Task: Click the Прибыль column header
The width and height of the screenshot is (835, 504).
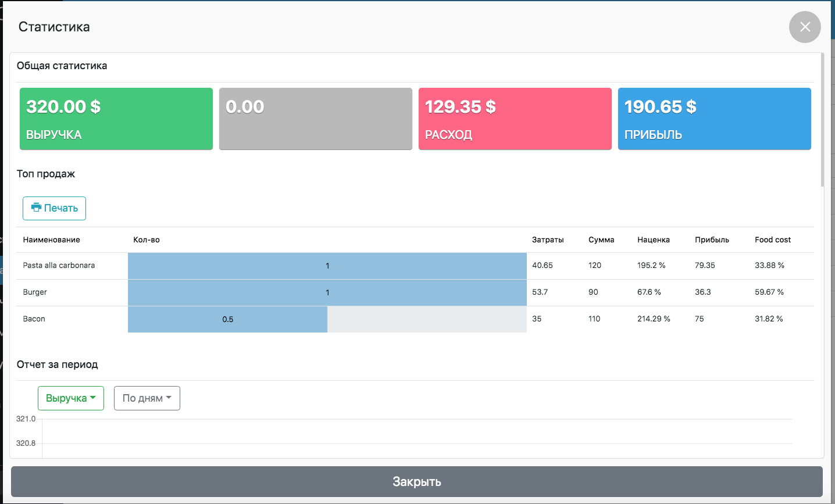Action: pos(712,240)
